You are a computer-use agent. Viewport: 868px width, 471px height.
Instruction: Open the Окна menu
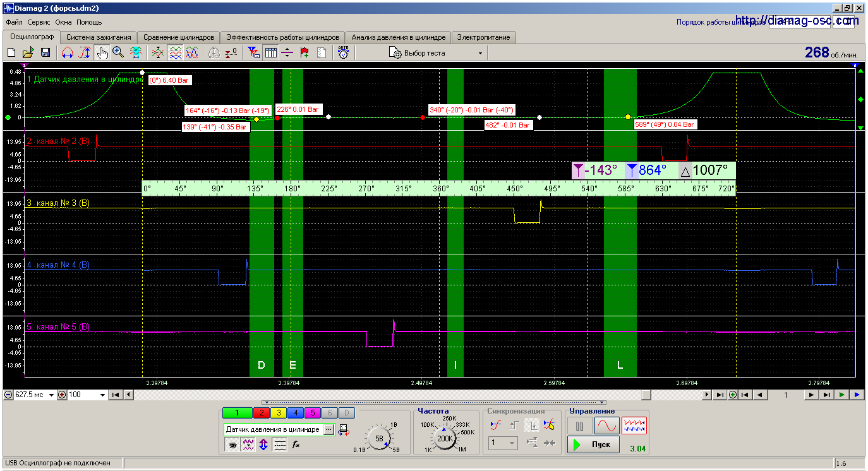click(x=64, y=22)
